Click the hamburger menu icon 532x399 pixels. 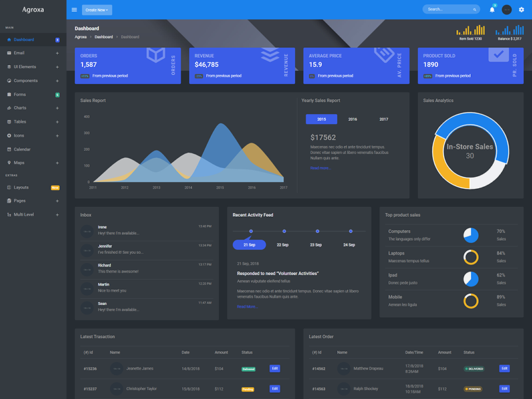(74, 10)
